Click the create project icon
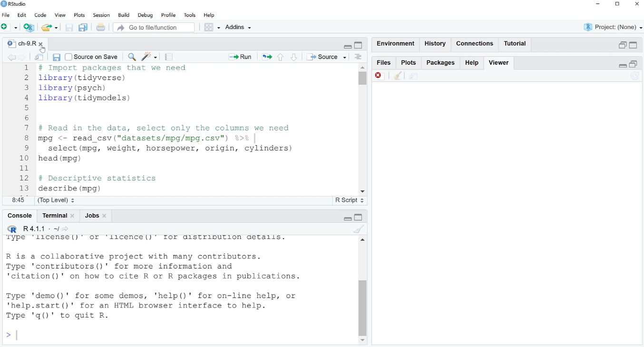The image size is (644, 347). [x=29, y=28]
